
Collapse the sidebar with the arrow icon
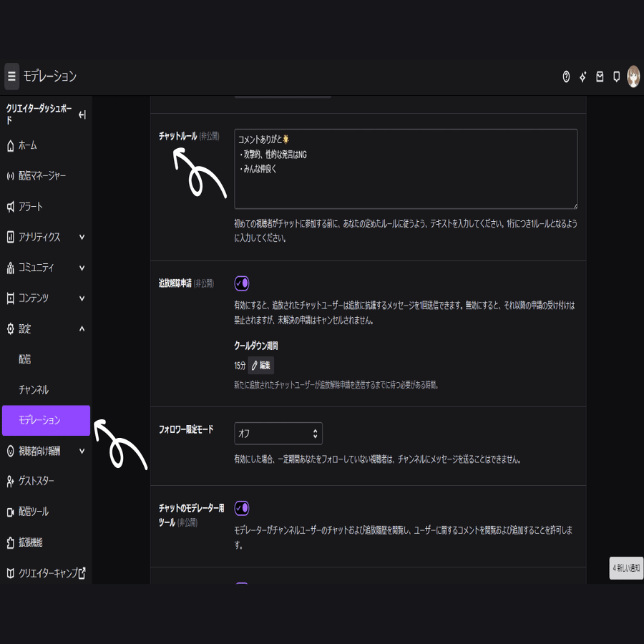(84, 114)
